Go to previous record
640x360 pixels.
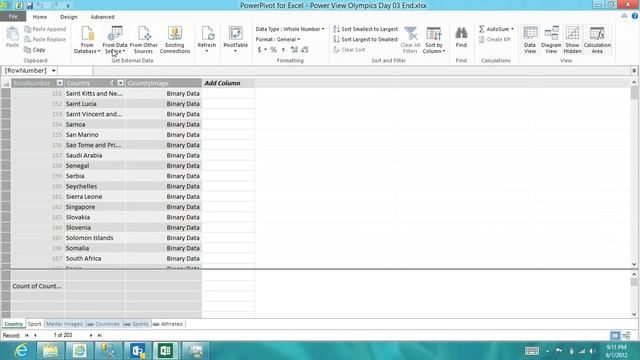click(x=36, y=335)
